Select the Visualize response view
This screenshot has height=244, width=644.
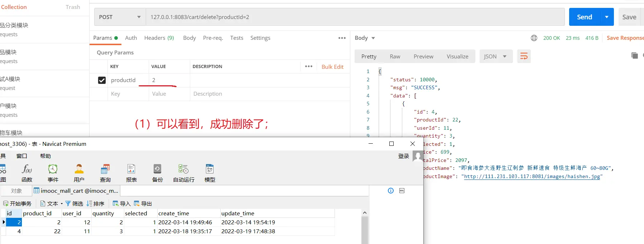pos(457,56)
